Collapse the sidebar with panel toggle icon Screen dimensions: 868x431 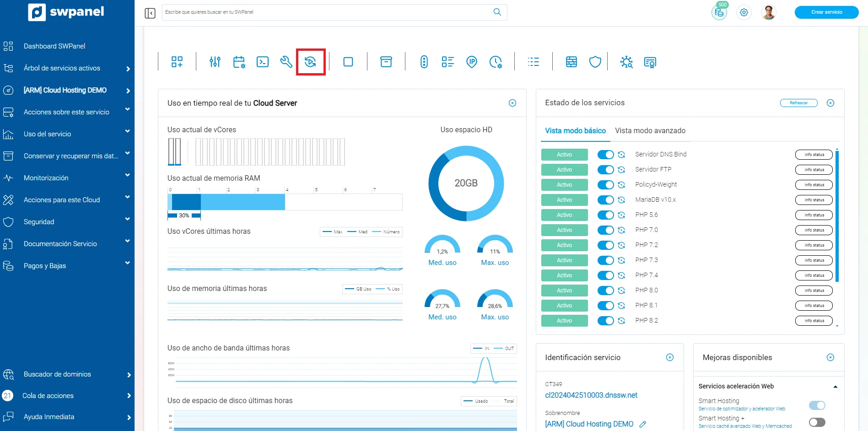150,13
